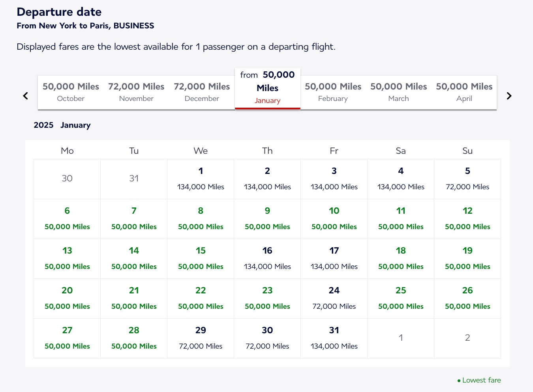
Task: Select January 24 with 72,000 Miles
Action: tap(334, 298)
